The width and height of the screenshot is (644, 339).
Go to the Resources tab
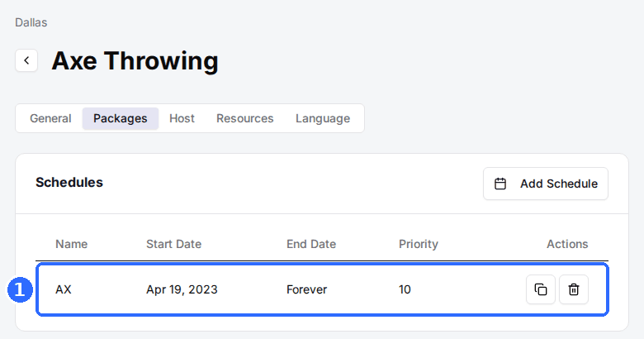point(244,118)
